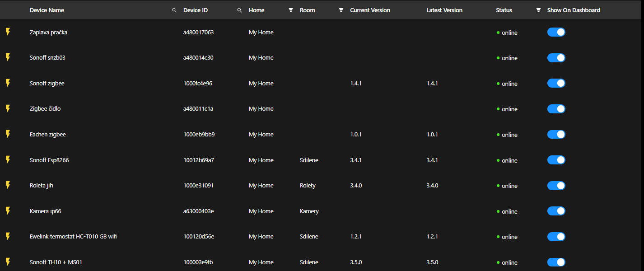Click the Rolety room cell
The image size is (644, 271).
click(308, 186)
